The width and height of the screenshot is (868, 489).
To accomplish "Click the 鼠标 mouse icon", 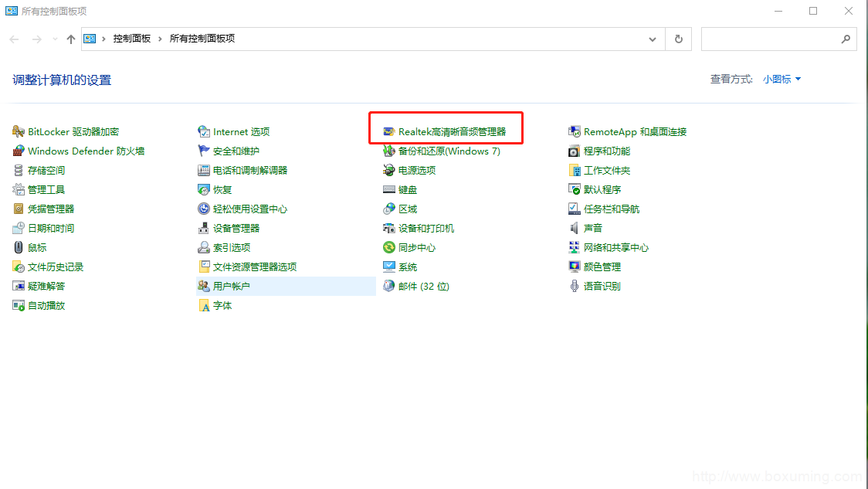I will tap(19, 247).
